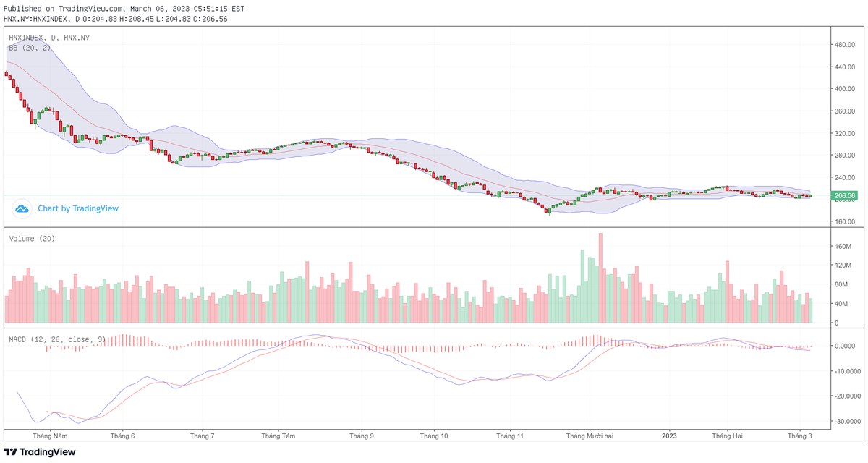Image resolution: width=868 pixels, height=463 pixels.
Task: Click the tallest red volume bar in December
Action: coord(600,279)
